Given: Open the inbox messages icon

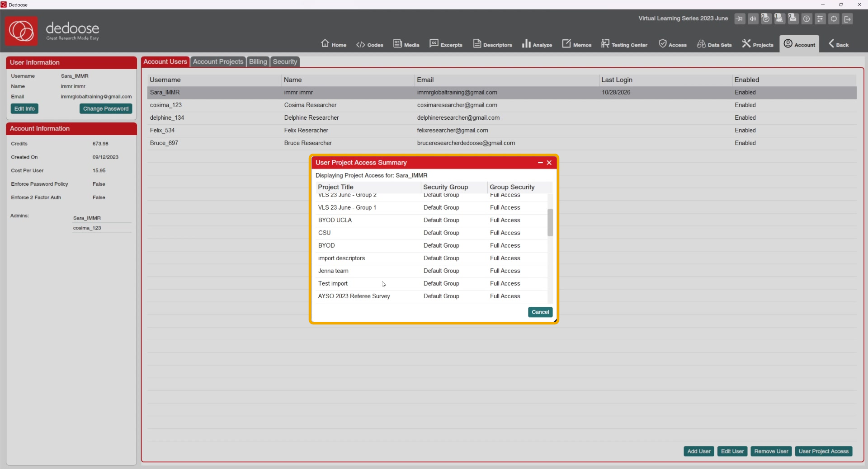Looking at the screenshot, I should point(793,19).
